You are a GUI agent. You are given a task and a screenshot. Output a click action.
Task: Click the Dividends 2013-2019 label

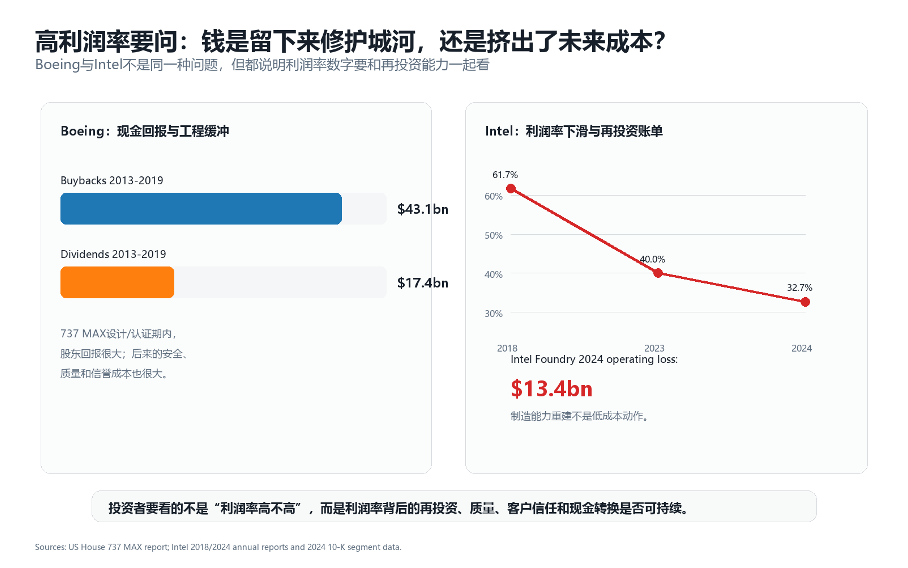pyautogui.click(x=113, y=254)
